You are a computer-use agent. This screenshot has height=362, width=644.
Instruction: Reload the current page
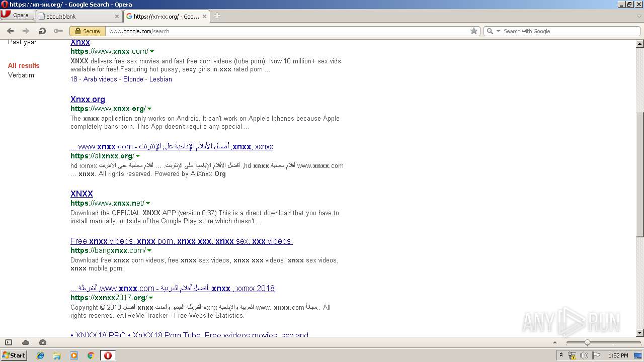tap(42, 31)
